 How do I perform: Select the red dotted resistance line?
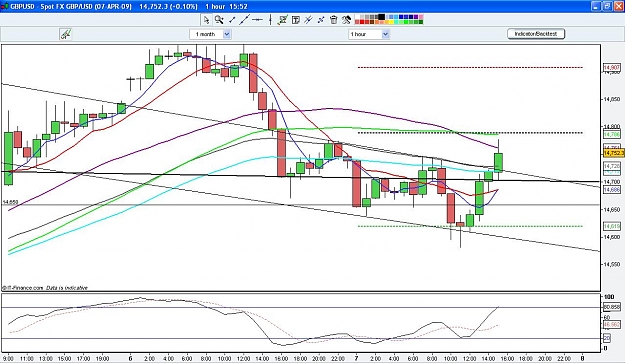click(x=470, y=67)
